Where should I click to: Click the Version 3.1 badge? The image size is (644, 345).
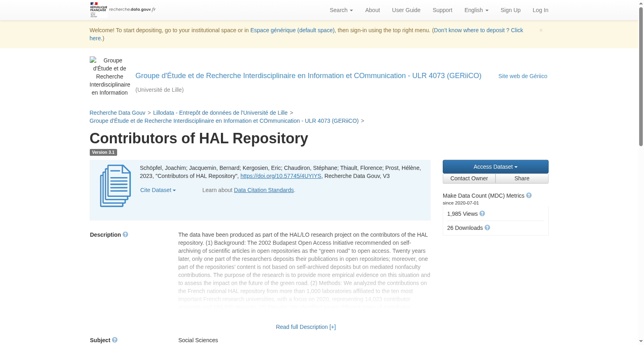point(103,152)
